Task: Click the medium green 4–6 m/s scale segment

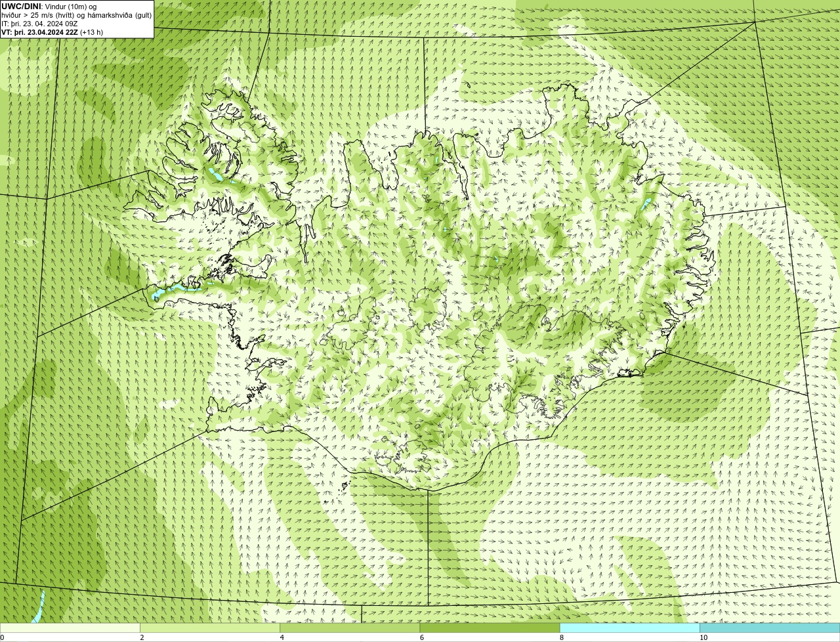Action: 350,628
